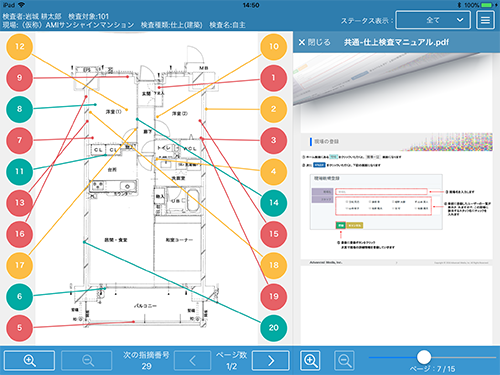The width and height of the screenshot is (500, 375).
Task: Move the PDF page slider handle
Action: [424, 357]
